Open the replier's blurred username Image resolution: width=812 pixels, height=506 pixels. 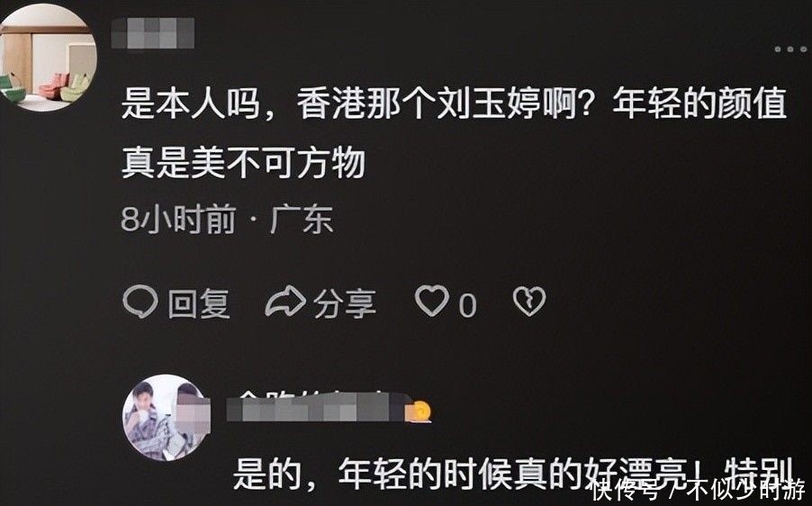(317, 407)
